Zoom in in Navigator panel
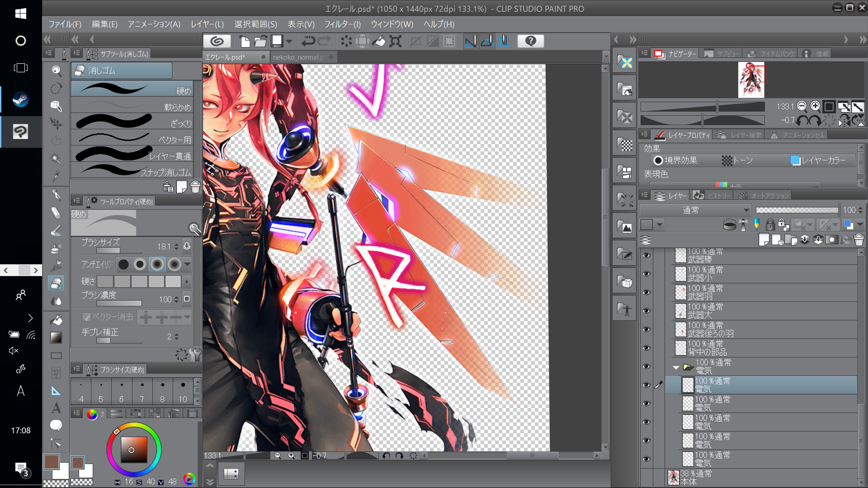The image size is (868, 488). (815, 106)
